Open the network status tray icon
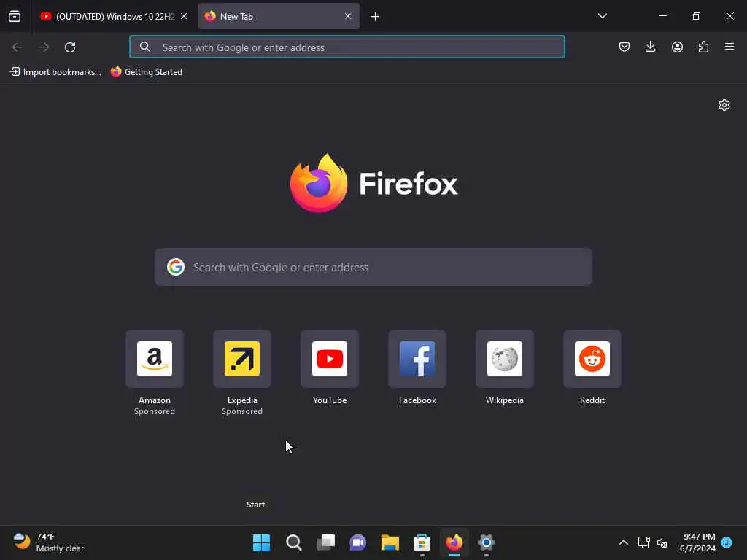 click(x=643, y=542)
